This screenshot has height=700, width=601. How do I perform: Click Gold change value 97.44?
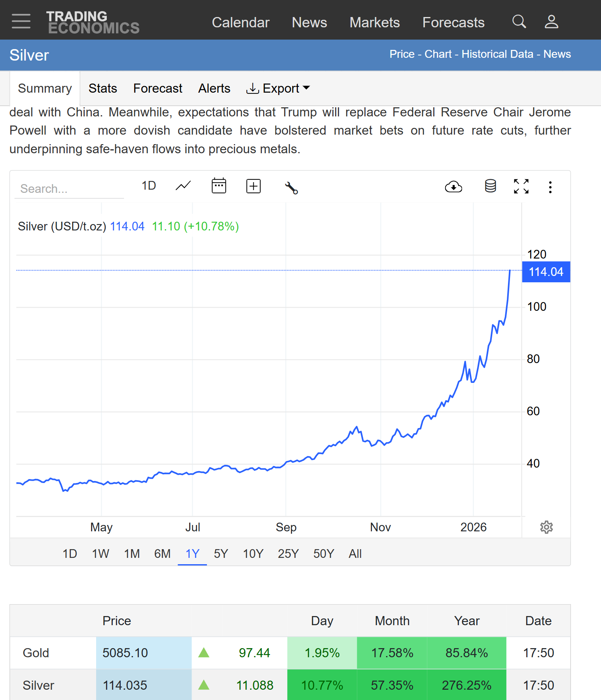click(x=254, y=653)
